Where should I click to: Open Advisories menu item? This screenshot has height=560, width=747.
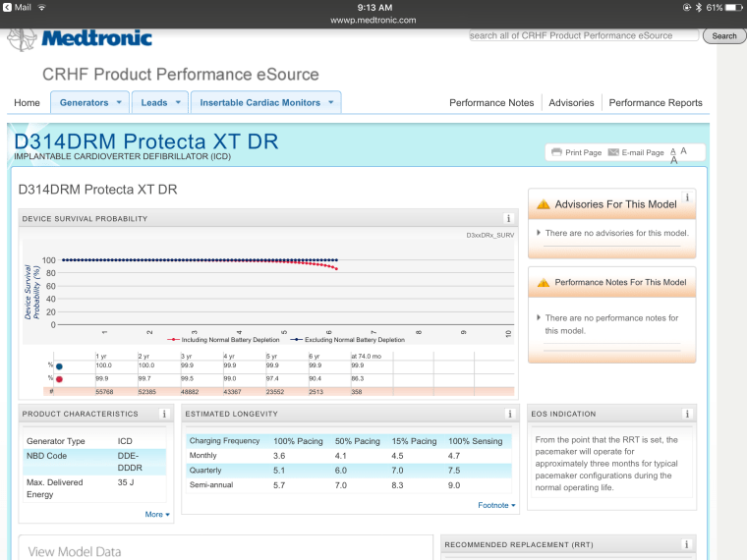[571, 103]
